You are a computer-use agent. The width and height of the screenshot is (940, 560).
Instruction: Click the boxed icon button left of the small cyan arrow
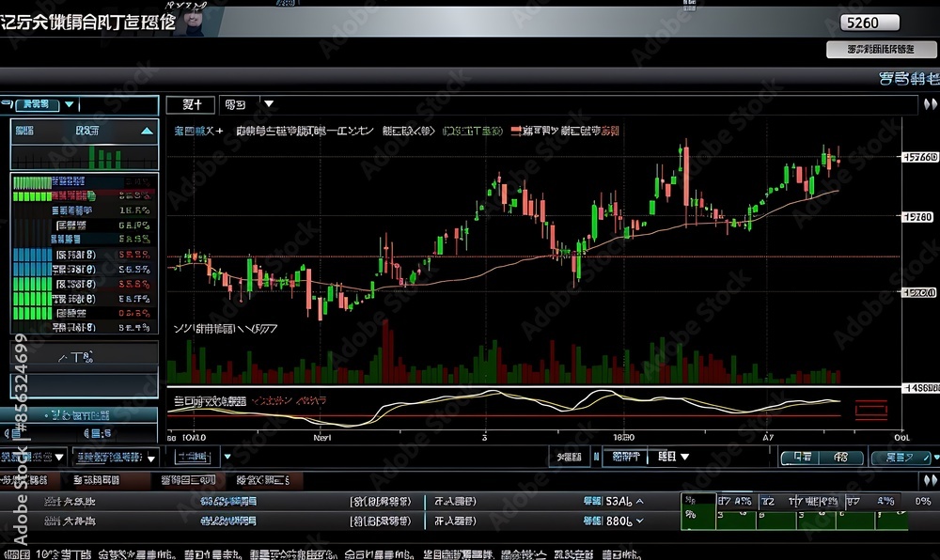(x=193, y=457)
